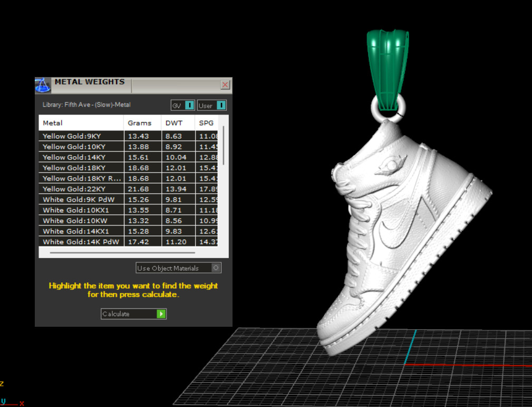Close the Metal Weights panel

[x=225, y=84]
